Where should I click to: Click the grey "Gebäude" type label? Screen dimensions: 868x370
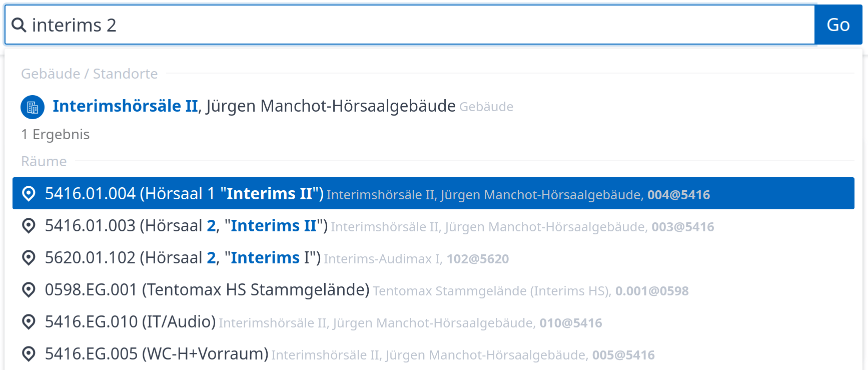click(x=486, y=107)
